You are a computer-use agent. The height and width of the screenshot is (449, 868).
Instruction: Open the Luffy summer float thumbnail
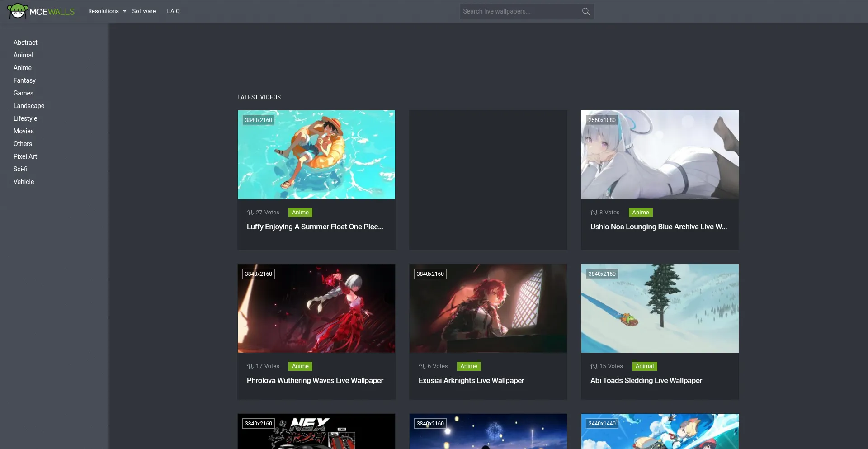316,155
